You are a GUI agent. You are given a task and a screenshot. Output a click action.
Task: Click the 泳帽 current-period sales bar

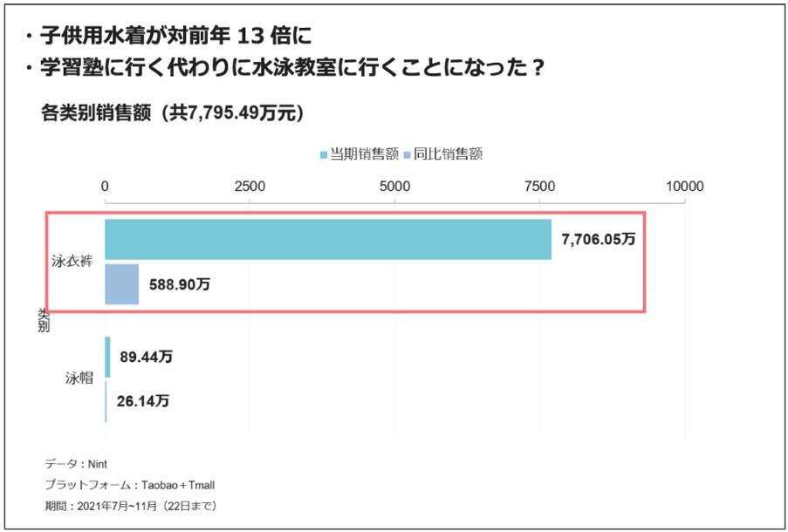click(x=107, y=357)
